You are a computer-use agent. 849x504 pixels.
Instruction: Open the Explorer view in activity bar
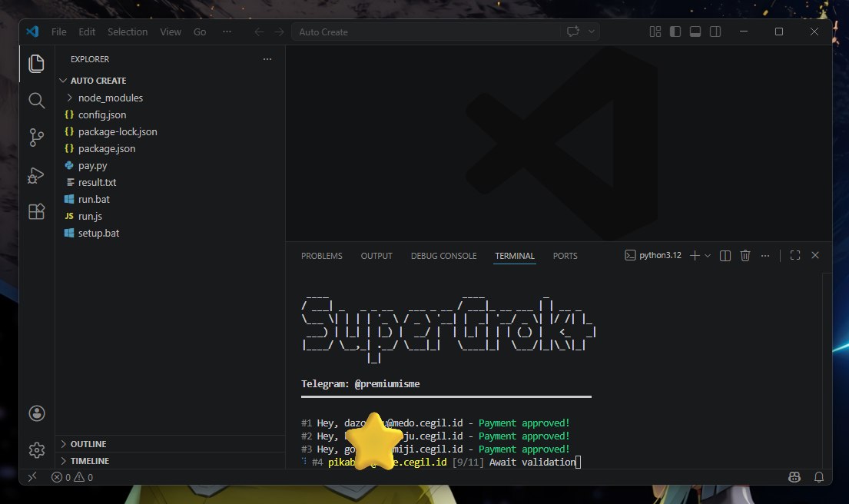(x=36, y=64)
